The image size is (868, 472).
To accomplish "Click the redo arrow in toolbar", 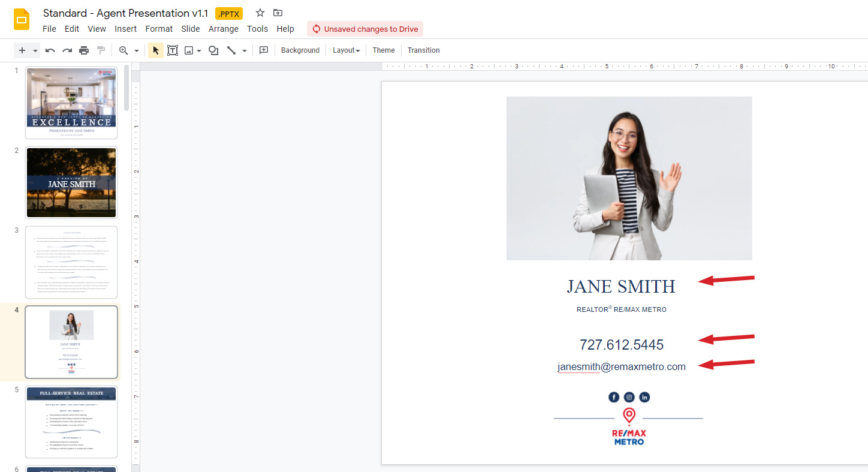I will tap(67, 50).
